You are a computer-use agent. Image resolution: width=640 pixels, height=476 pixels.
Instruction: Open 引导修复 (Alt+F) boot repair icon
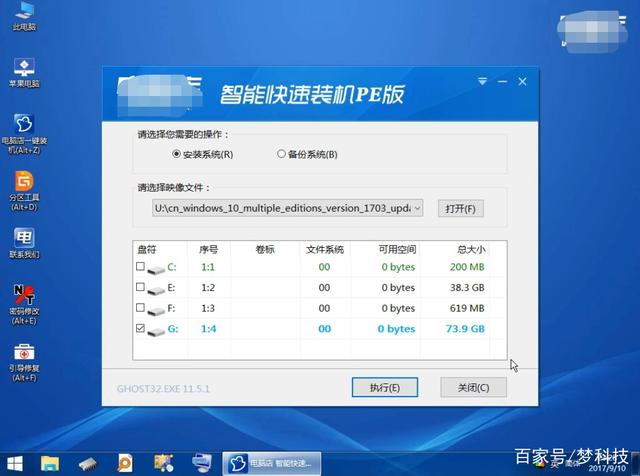click(24, 362)
